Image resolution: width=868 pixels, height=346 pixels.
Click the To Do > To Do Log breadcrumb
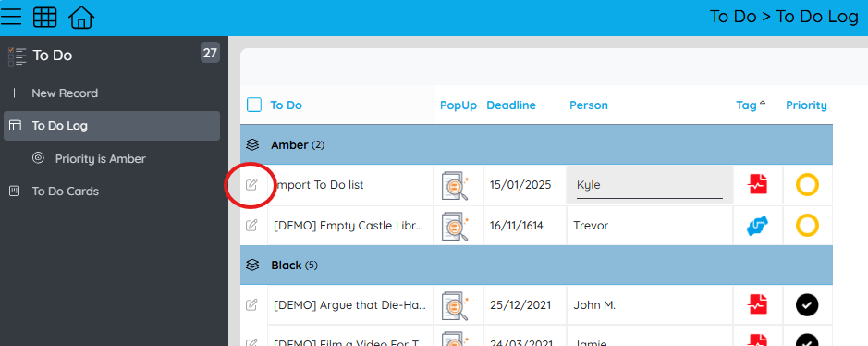(784, 17)
